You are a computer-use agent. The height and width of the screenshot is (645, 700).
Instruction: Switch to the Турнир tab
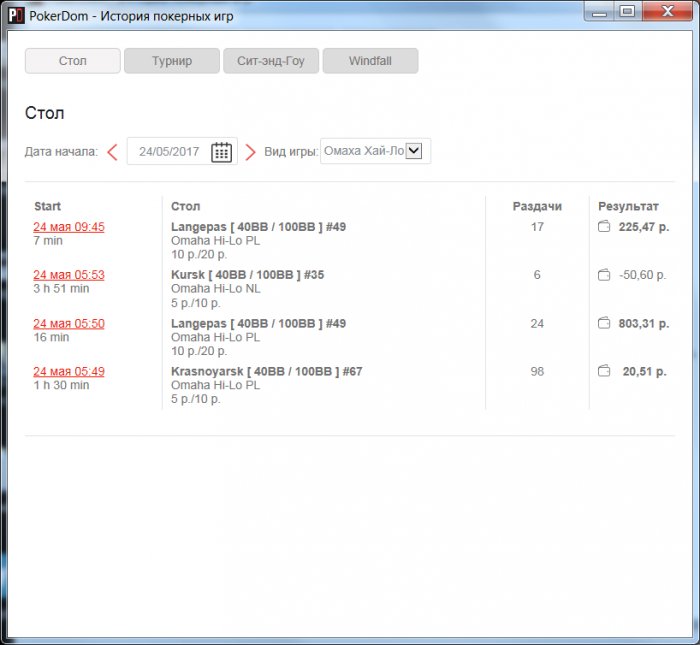172,61
